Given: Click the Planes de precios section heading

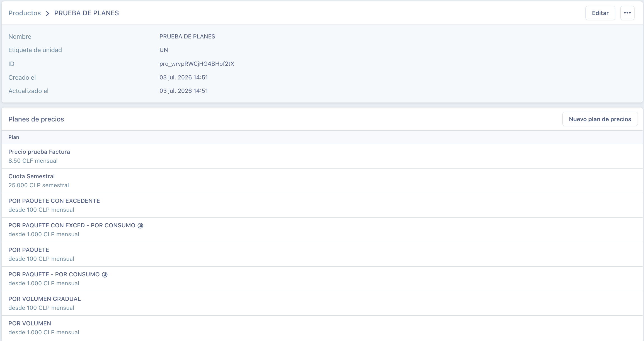Looking at the screenshot, I should pyautogui.click(x=36, y=119).
